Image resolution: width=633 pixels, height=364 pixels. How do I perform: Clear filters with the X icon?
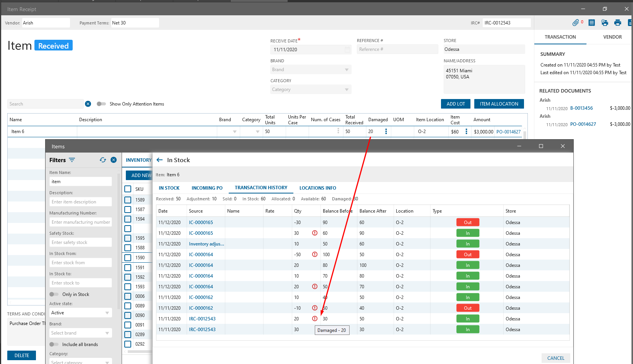coord(114,160)
